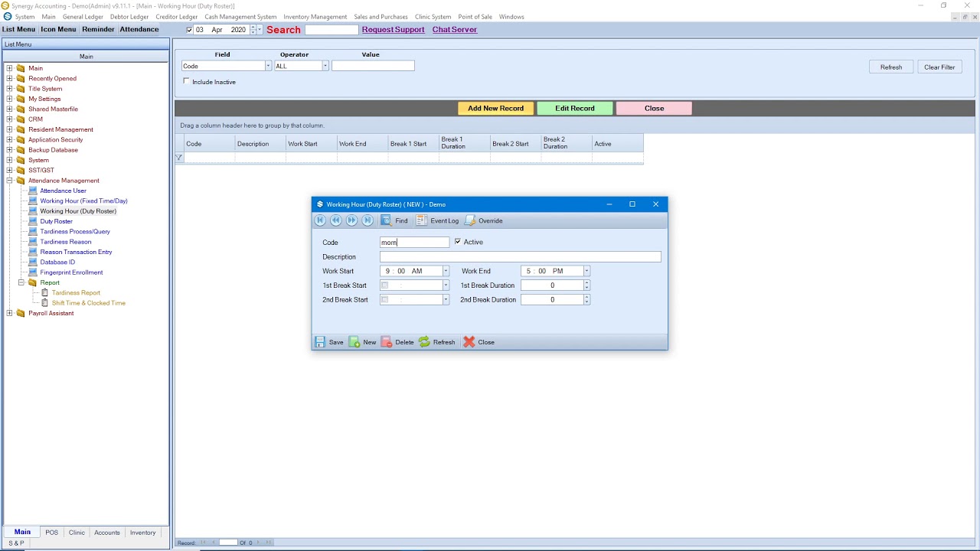Open Fingerprint Enrollment item
This screenshot has width=980, height=551.
[71, 272]
